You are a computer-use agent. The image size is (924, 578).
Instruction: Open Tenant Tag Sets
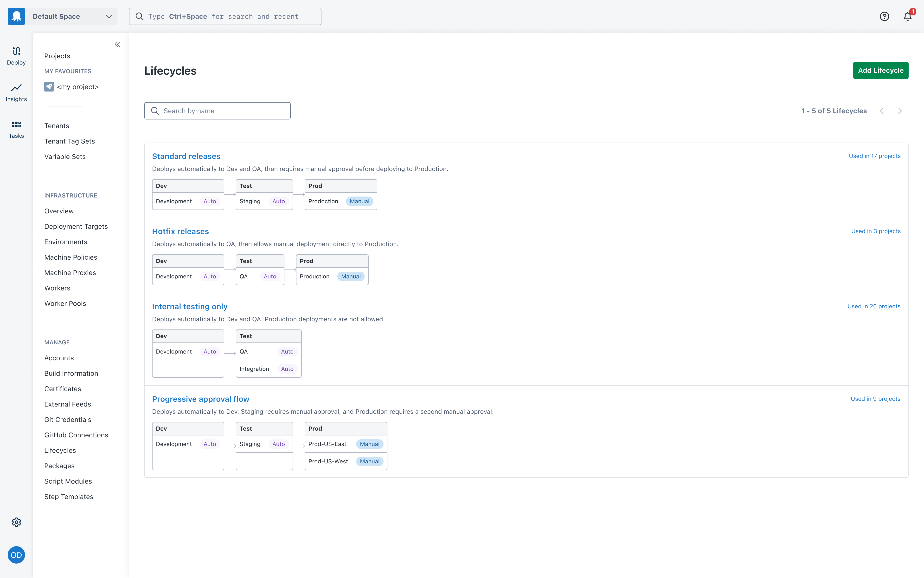[70, 141]
